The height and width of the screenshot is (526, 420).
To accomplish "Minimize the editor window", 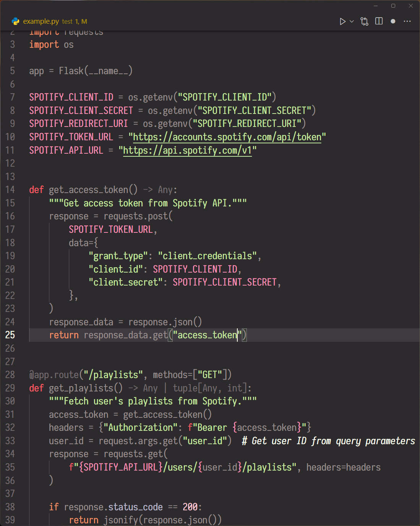I will (x=376, y=6).
